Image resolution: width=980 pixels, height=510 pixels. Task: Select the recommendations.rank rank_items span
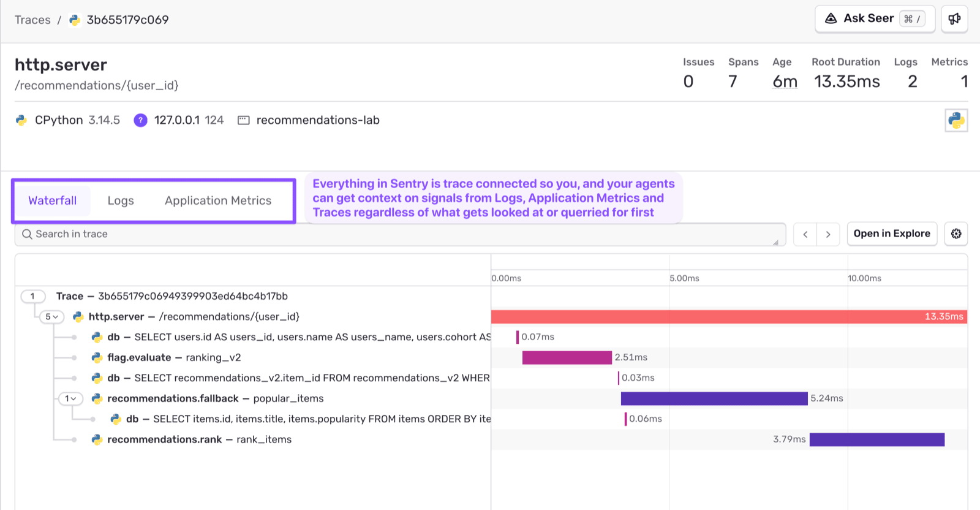coord(491,440)
